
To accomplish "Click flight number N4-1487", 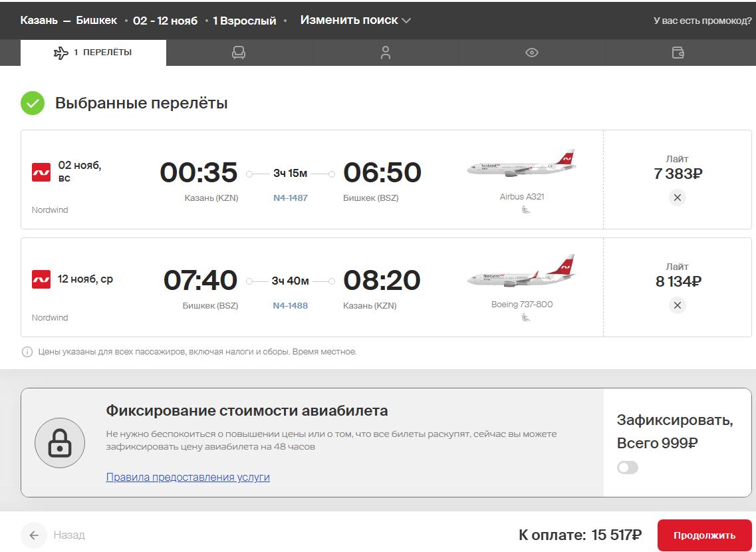I will (291, 198).
